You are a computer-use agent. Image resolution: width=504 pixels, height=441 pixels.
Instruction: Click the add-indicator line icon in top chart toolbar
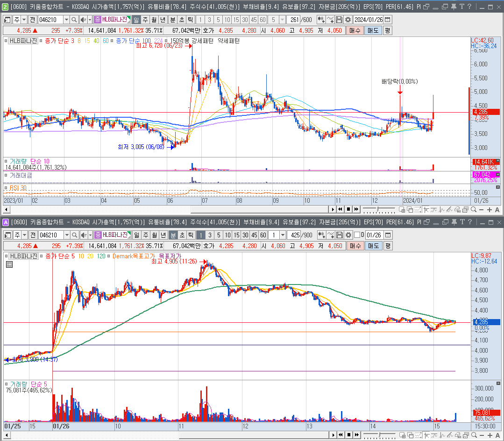point(330,20)
